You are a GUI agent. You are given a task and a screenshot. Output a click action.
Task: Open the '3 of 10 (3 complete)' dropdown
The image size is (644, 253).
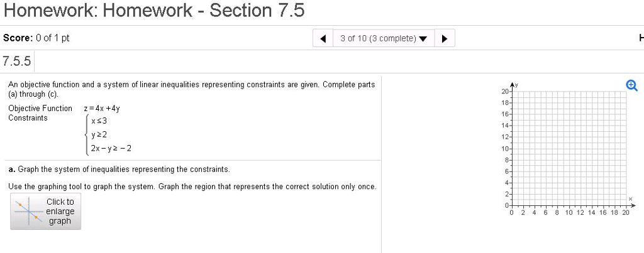pos(383,38)
